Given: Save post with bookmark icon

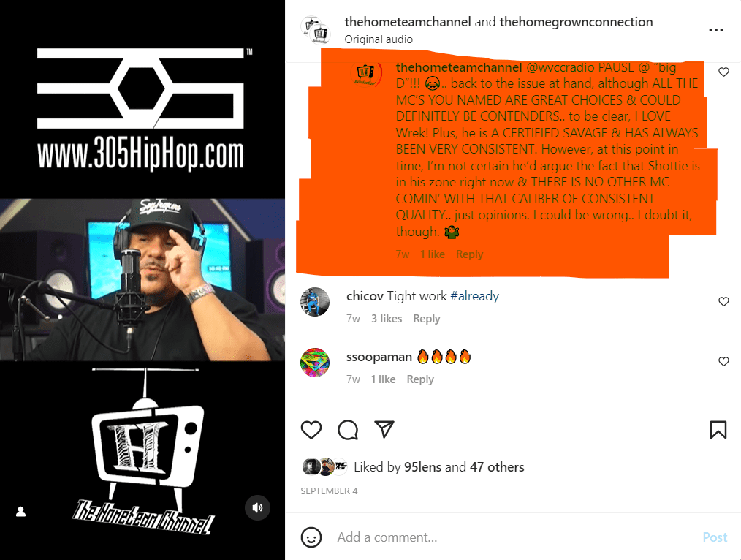Looking at the screenshot, I should tap(718, 430).
